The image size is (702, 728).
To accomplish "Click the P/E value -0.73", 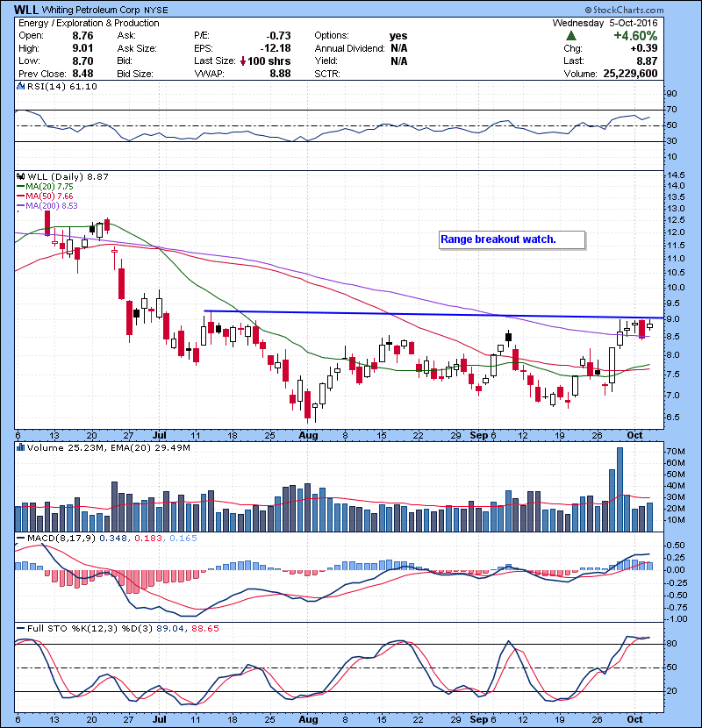I will click(x=278, y=36).
